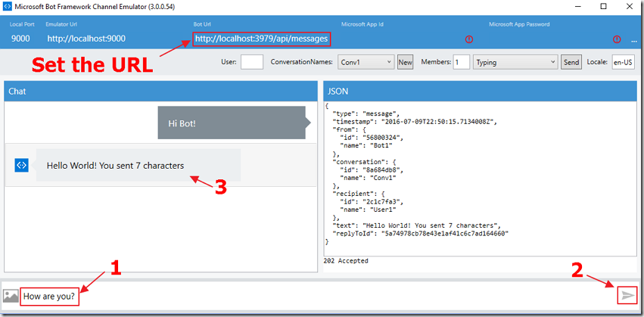644x317 pixels.
Task: Click the emulator app icon in title bar
Action: tap(7, 7)
